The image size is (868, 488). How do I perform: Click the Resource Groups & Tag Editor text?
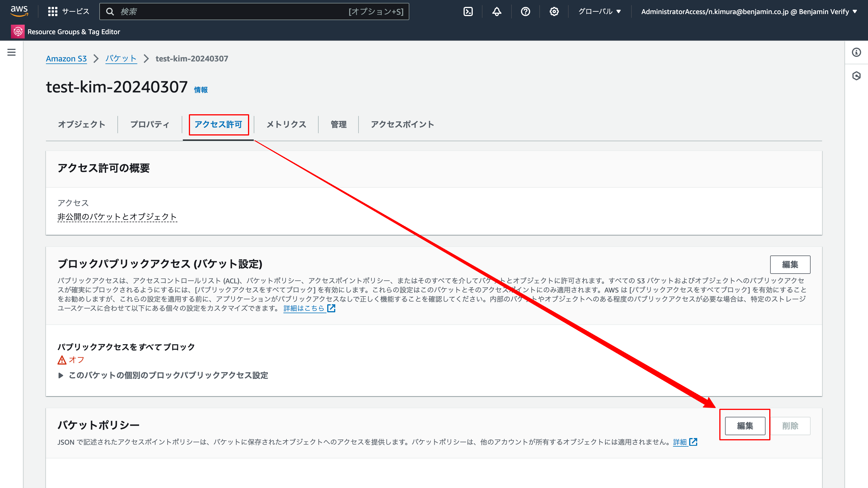tap(74, 32)
